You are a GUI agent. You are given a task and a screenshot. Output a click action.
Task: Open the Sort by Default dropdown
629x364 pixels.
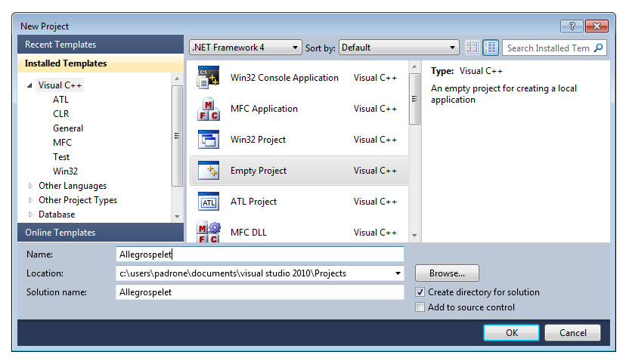(398, 48)
